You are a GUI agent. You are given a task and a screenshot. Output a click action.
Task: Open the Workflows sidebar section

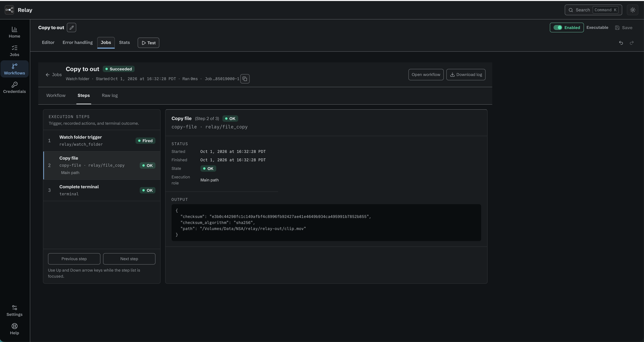(14, 69)
